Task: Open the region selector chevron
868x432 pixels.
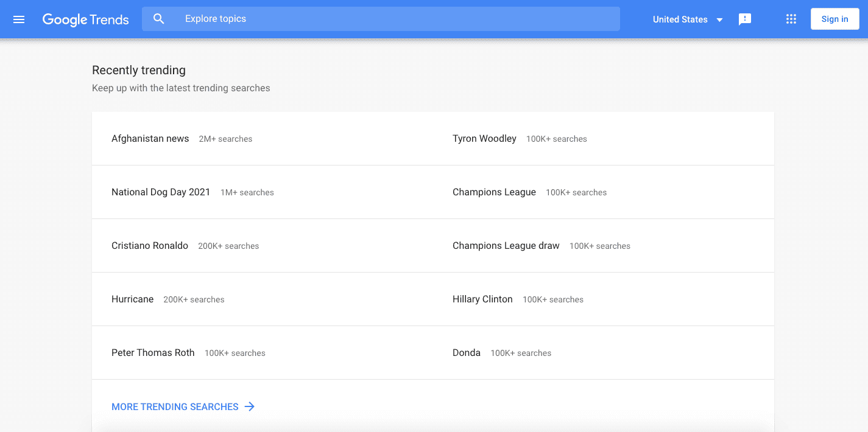Action: (719, 19)
